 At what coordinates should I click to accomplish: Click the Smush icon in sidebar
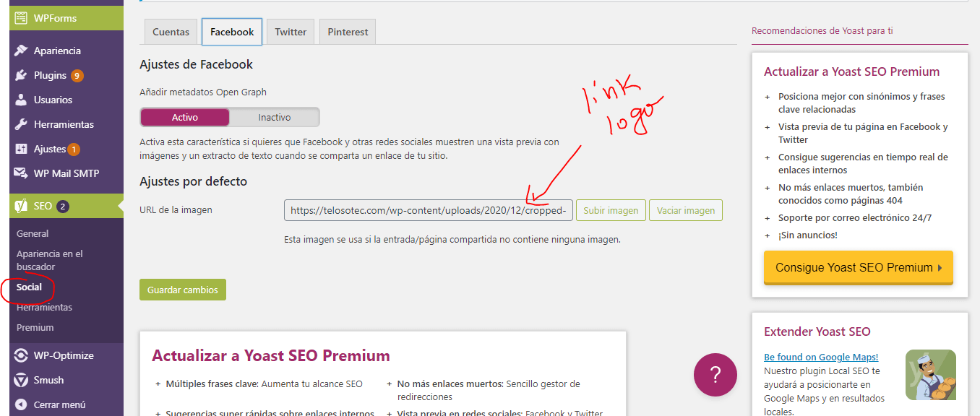click(x=21, y=380)
